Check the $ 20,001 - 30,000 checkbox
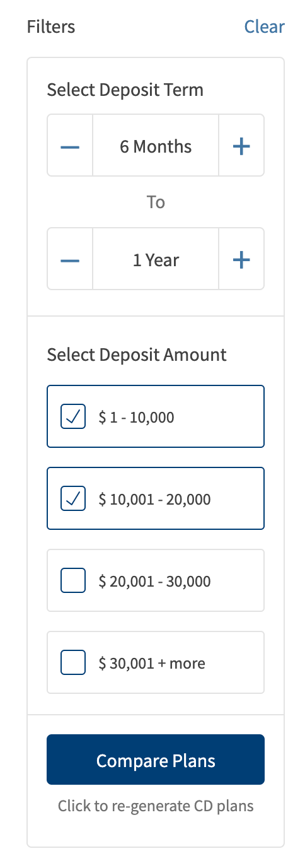Image resolution: width=305 pixels, height=868 pixels. pos(73,580)
